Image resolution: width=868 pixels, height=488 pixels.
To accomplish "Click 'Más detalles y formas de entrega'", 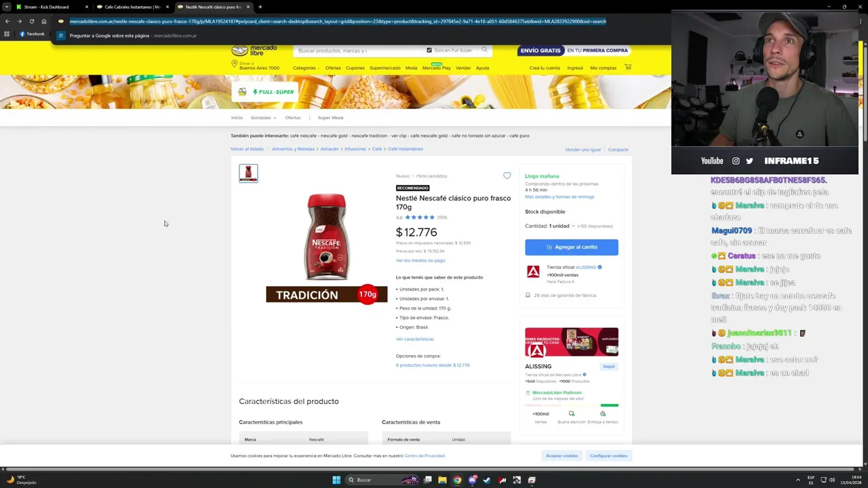I will pyautogui.click(x=559, y=197).
